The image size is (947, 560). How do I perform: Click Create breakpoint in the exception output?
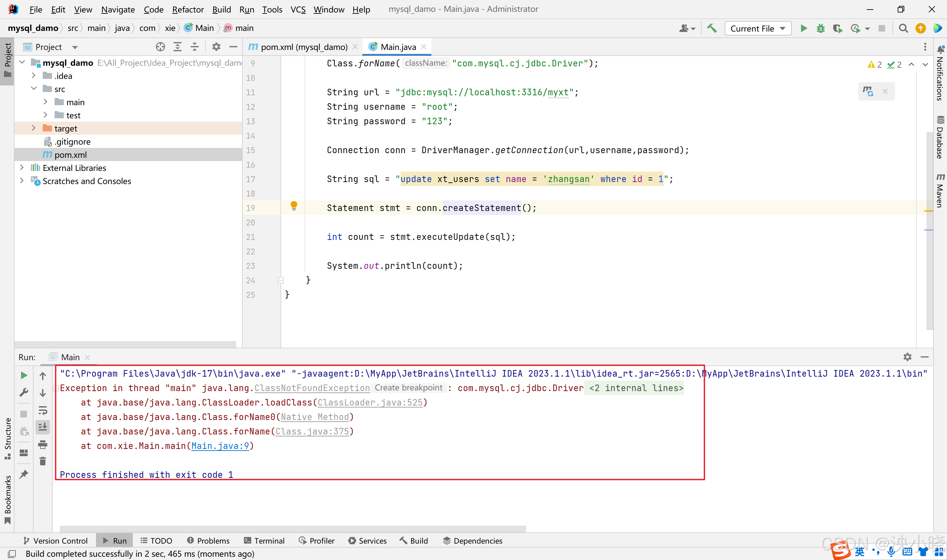coord(409,388)
